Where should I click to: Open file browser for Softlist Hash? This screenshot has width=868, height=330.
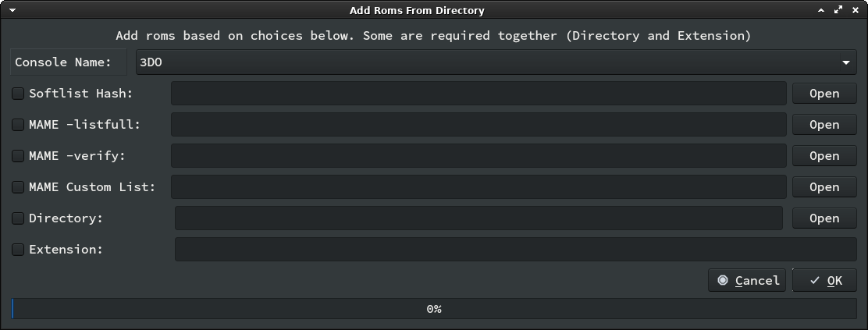point(824,94)
